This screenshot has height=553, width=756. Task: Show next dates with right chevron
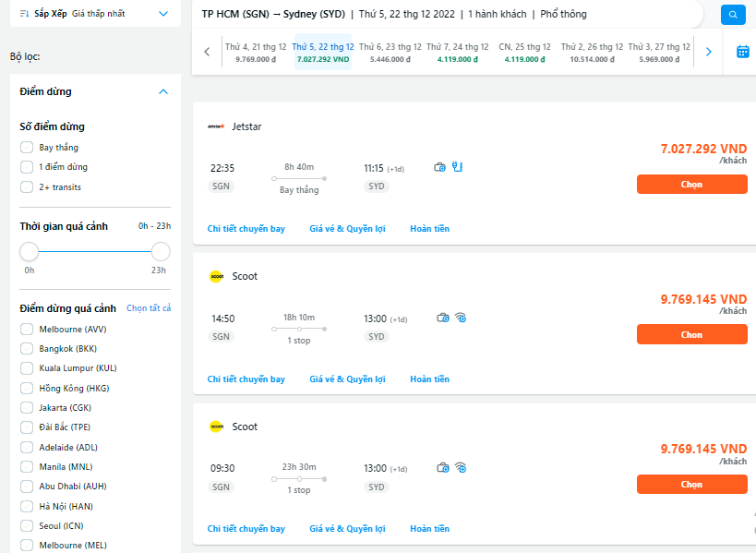tap(708, 52)
